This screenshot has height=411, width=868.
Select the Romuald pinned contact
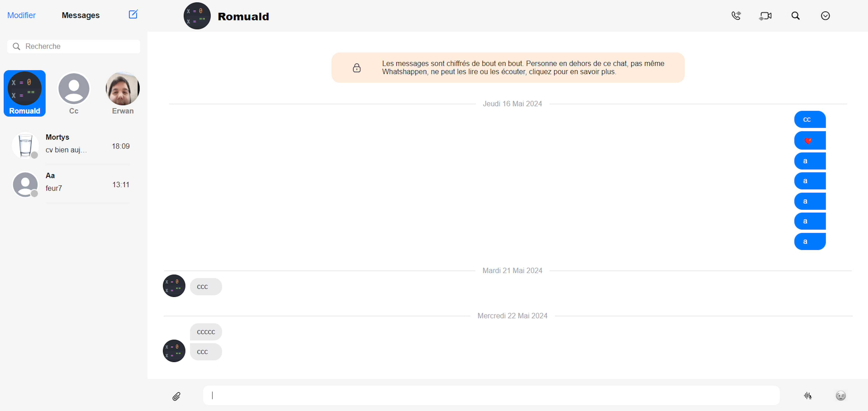click(25, 93)
